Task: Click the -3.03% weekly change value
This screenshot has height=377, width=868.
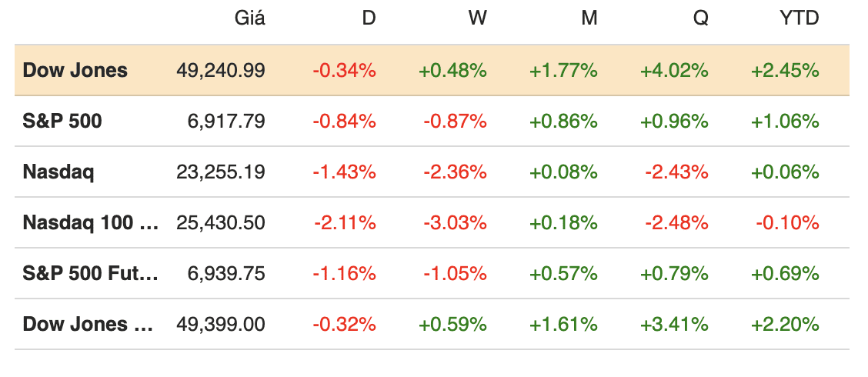Action: point(455,223)
